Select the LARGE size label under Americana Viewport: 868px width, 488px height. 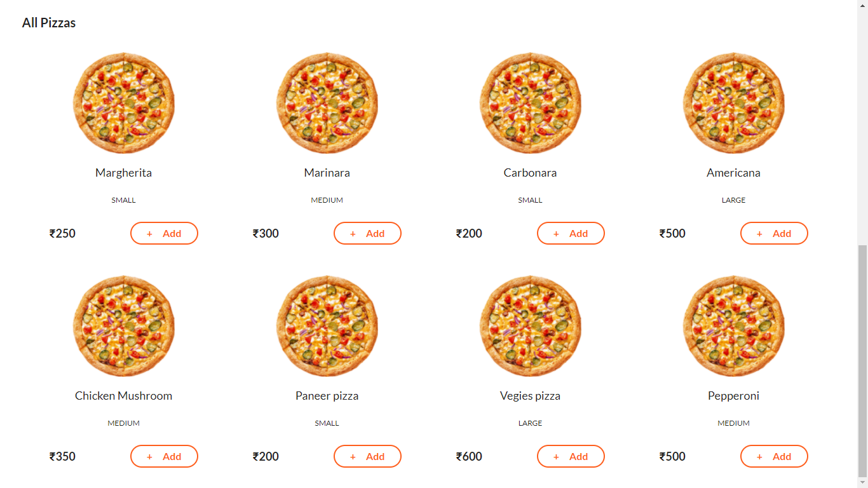733,200
